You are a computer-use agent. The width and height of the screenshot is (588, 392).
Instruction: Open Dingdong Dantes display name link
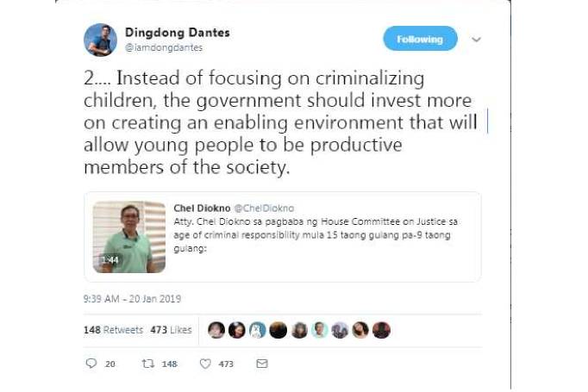178,33
